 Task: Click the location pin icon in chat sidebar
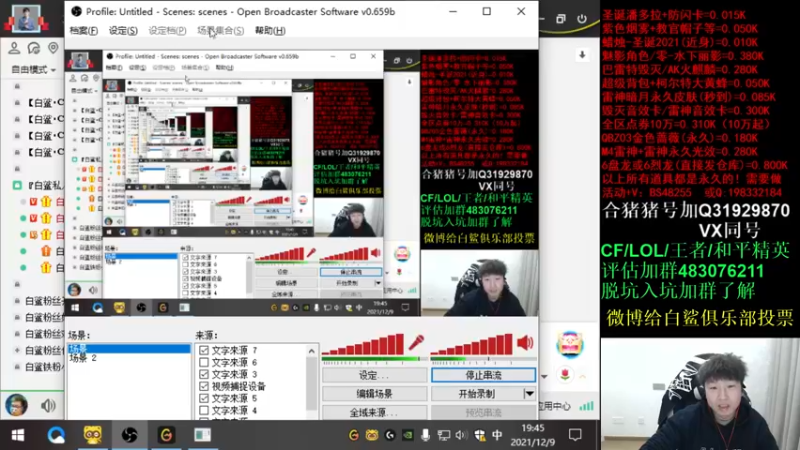(x=53, y=48)
